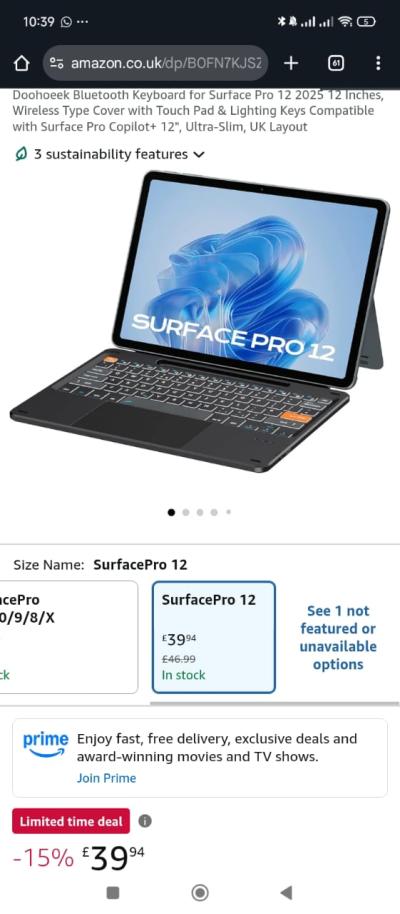
Task: Select the second image carousel dot
Action: click(185, 512)
